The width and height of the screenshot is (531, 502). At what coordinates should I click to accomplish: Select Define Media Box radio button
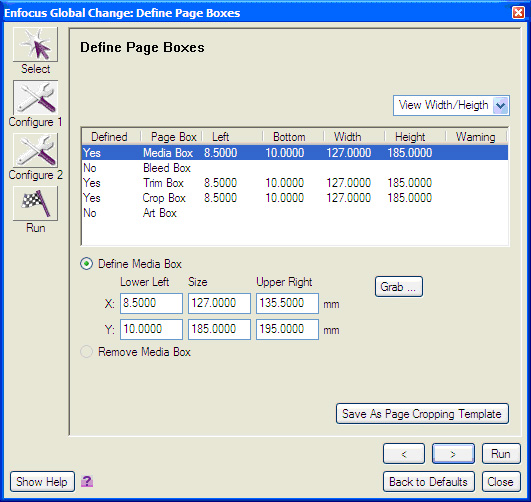coord(86,264)
